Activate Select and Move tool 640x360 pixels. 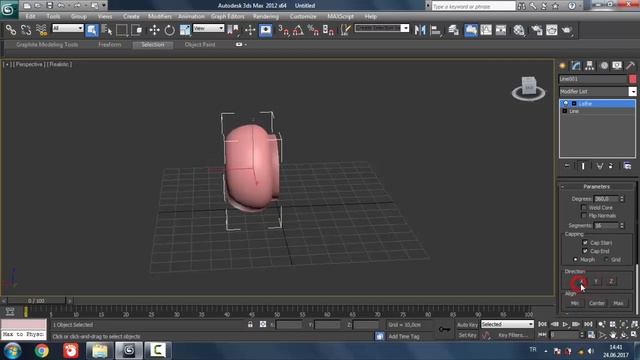pos(154,30)
